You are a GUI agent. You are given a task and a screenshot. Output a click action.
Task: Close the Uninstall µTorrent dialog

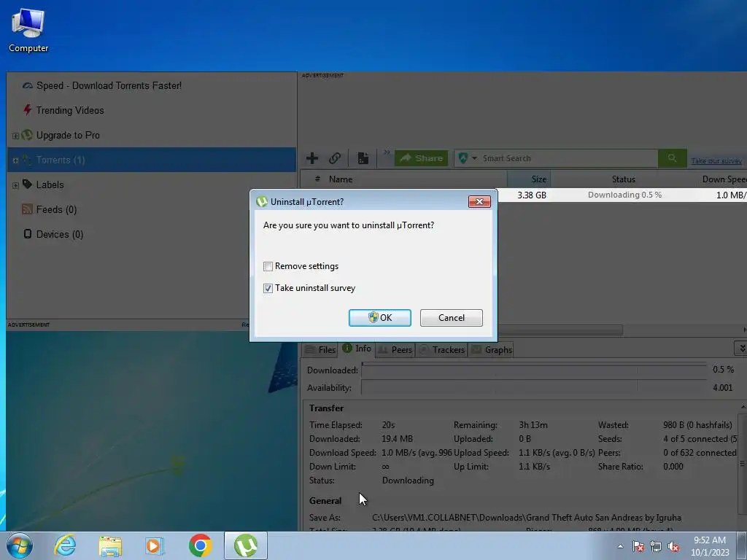[479, 201]
